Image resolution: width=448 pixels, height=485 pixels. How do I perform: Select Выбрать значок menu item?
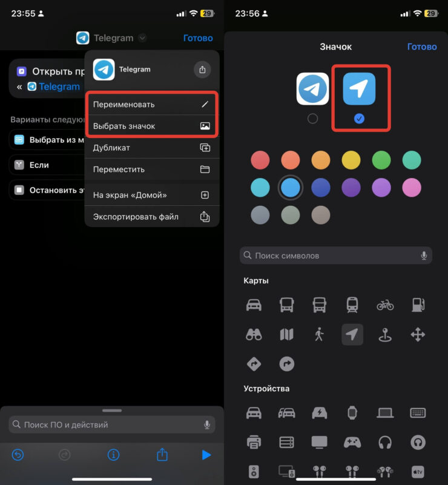coord(151,126)
